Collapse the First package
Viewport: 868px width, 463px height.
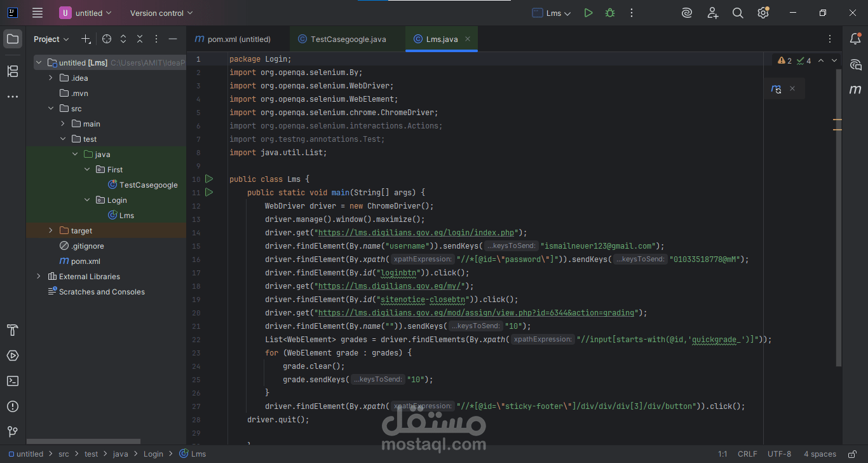pos(87,170)
